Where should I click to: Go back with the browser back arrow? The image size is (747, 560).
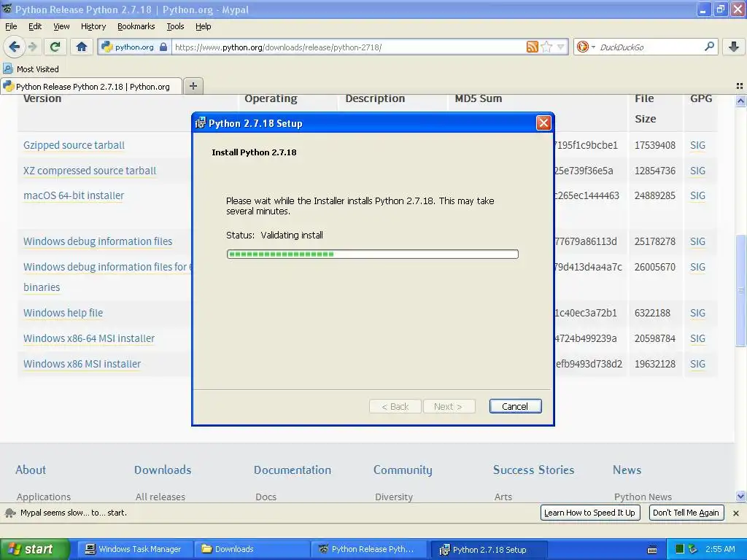point(14,47)
